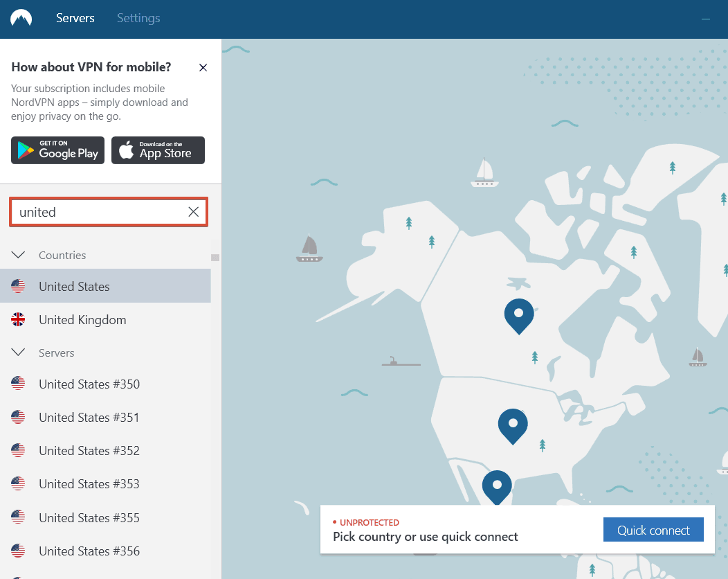Open the App Store download badge
The height and width of the screenshot is (579, 728).
(158, 150)
